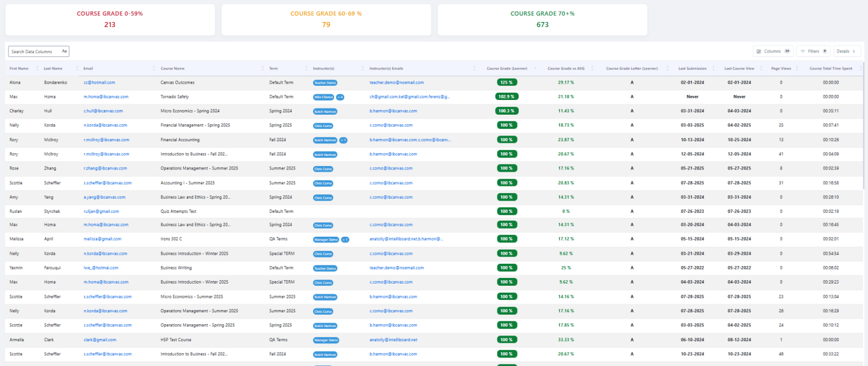This screenshot has height=366, width=868.
Task: Expand +1 instructors badge in Irons 302 C row
Action: click(x=345, y=239)
